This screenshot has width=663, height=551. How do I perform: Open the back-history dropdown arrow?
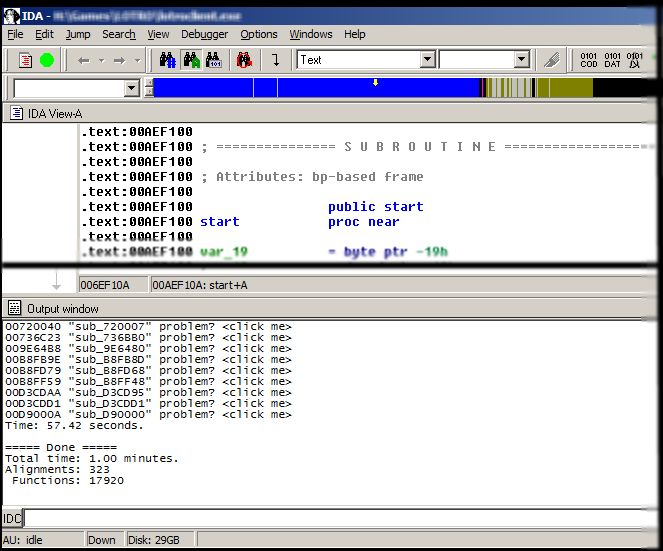tap(101, 60)
